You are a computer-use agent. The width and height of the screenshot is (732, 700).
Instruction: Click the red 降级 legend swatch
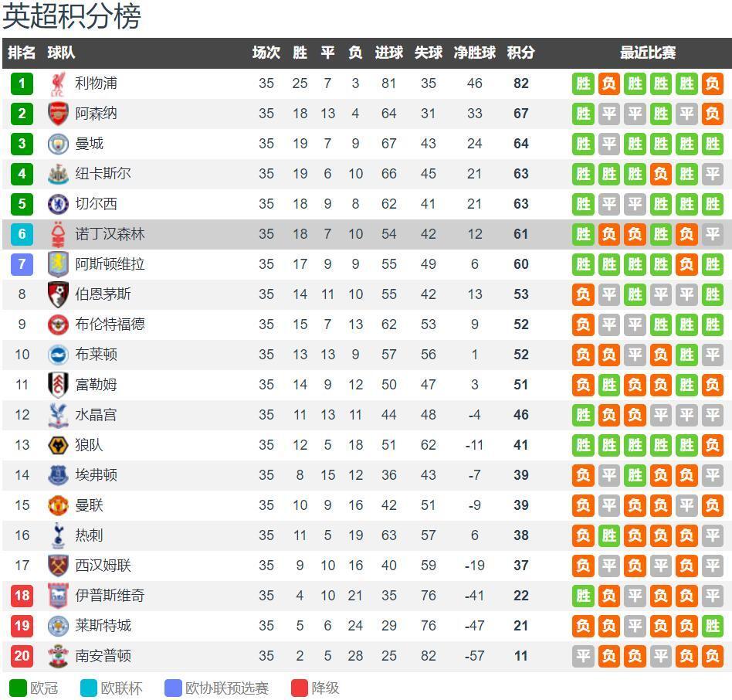pyautogui.click(x=300, y=688)
